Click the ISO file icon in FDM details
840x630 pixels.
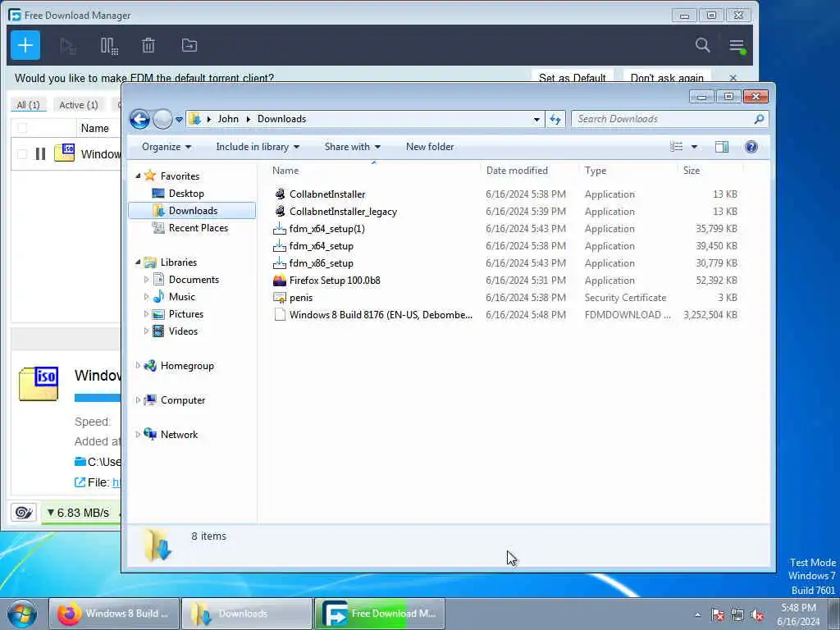(39, 384)
